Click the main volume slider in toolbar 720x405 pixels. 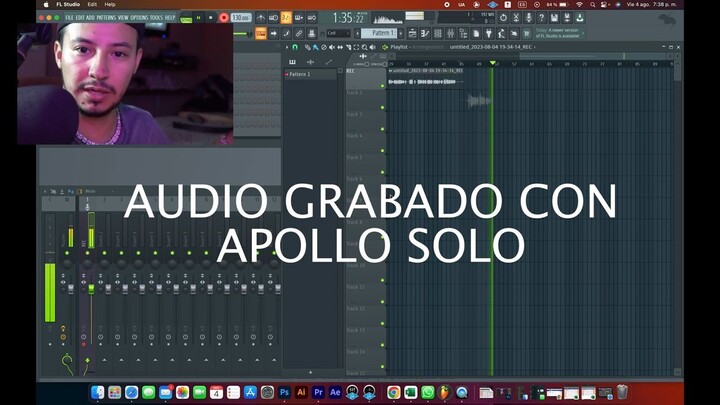point(241,34)
